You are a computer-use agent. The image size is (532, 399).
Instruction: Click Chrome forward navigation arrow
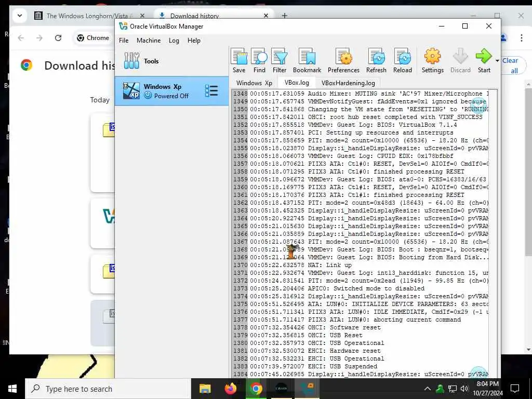(x=39, y=37)
